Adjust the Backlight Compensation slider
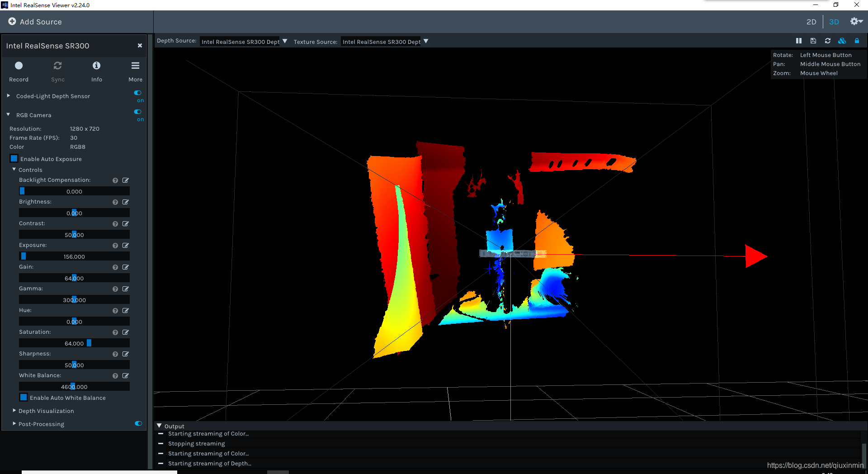The width and height of the screenshot is (868, 474). (74, 191)
